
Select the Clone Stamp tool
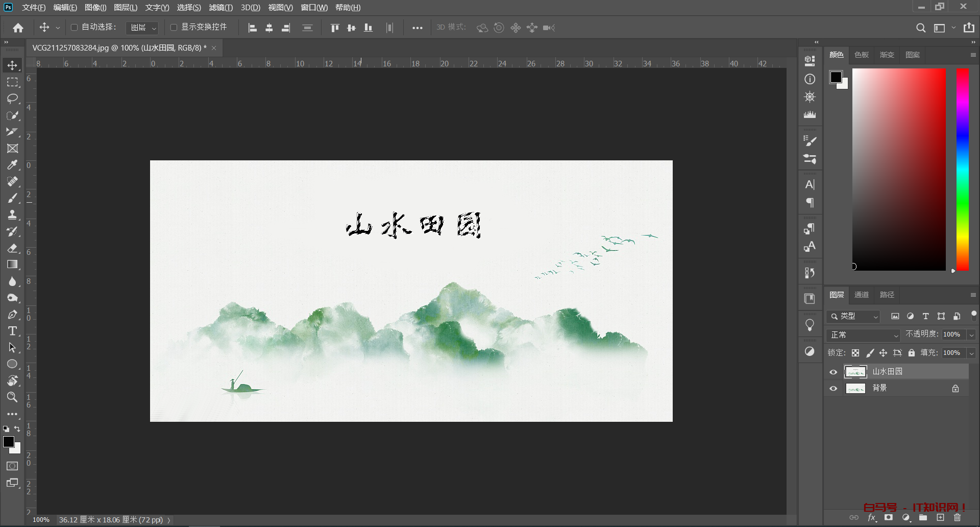[x=12, y=214]
